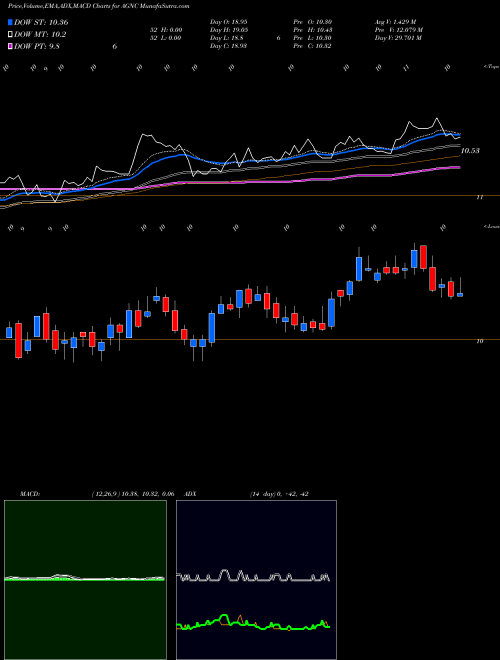Click the blue DOW ST legend swatch
The width and height of the screenshot is (500, 660).
click(10, 22)
